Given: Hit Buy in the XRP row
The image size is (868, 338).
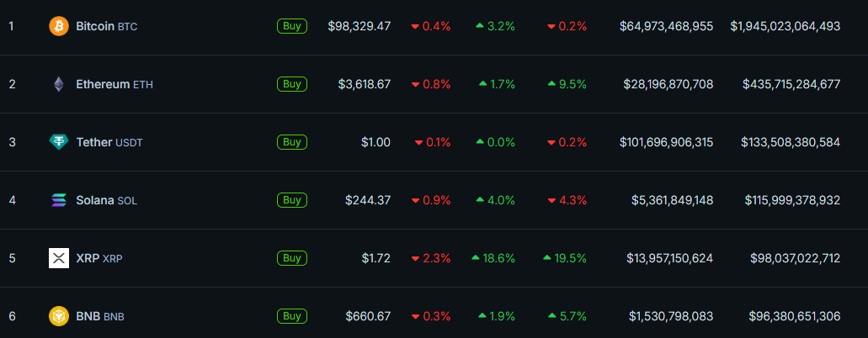Looking at the screenshot, I should (291, 258).
